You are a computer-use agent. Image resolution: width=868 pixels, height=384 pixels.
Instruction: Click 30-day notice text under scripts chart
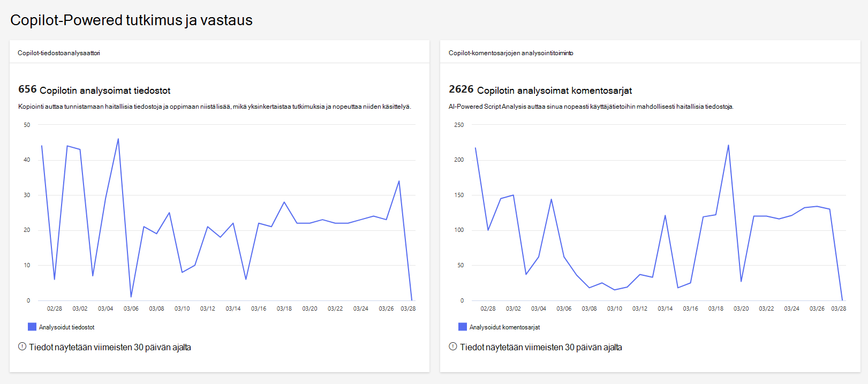point(541,347)
